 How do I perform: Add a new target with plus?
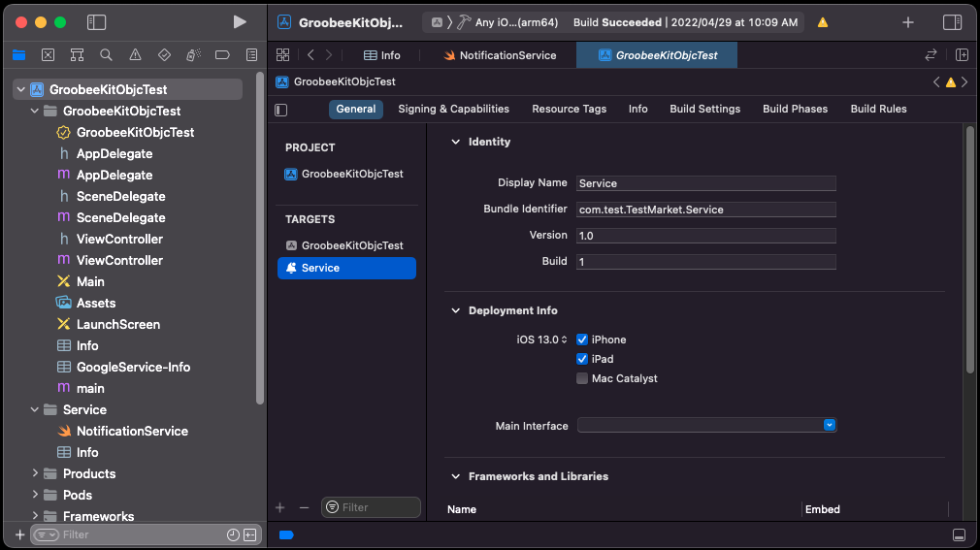[x=280, y=507]
